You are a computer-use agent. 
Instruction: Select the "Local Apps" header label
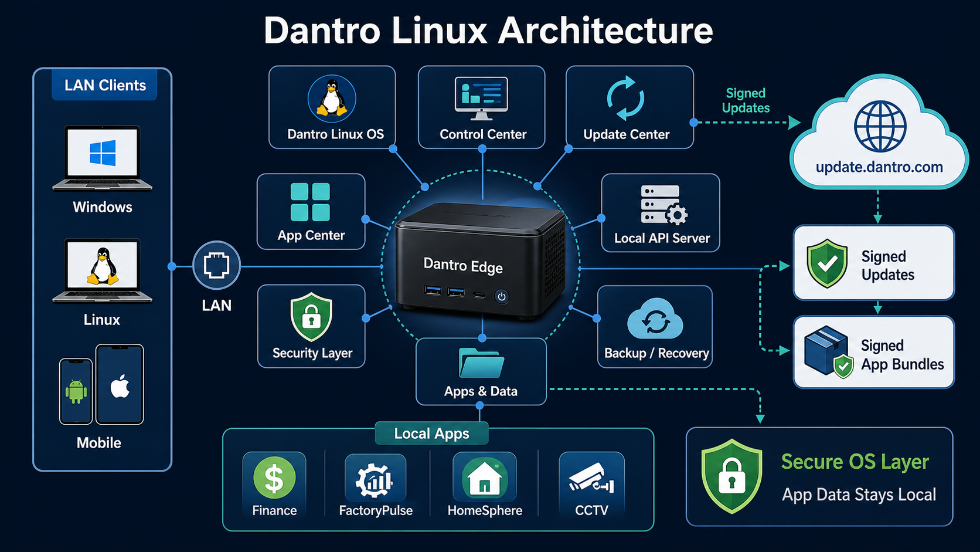click(x=432, y=434)
